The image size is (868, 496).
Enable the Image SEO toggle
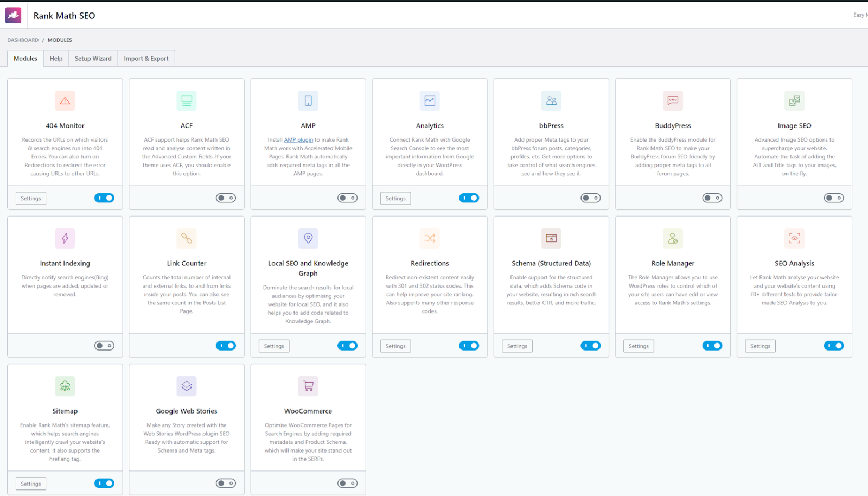coord(833,198)
